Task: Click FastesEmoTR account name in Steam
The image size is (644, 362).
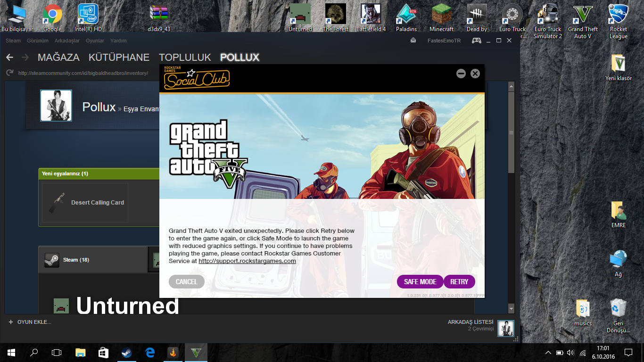Action: (444, 41)
